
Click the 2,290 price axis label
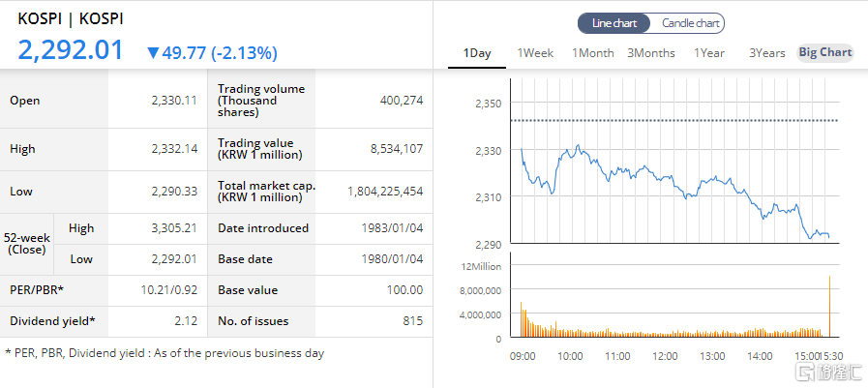point(489,244)
